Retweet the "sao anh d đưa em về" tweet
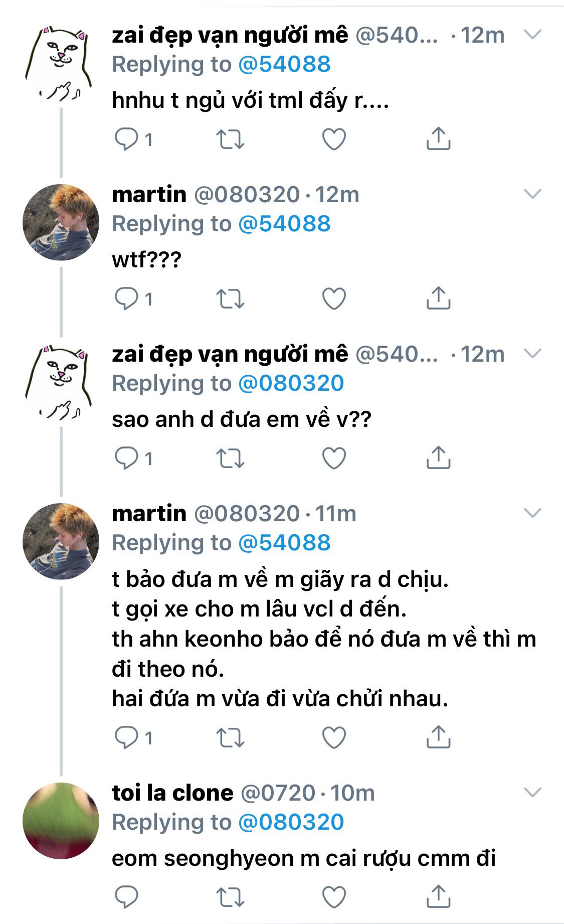Screen dimensions: 564x924 [x=230, y=458]
